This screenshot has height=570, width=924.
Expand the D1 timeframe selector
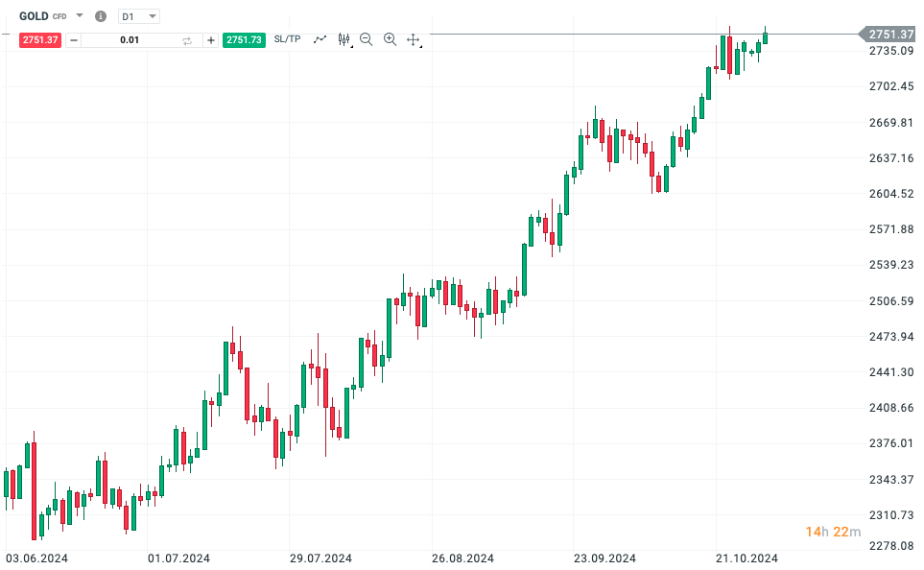[x=140, y=16]
